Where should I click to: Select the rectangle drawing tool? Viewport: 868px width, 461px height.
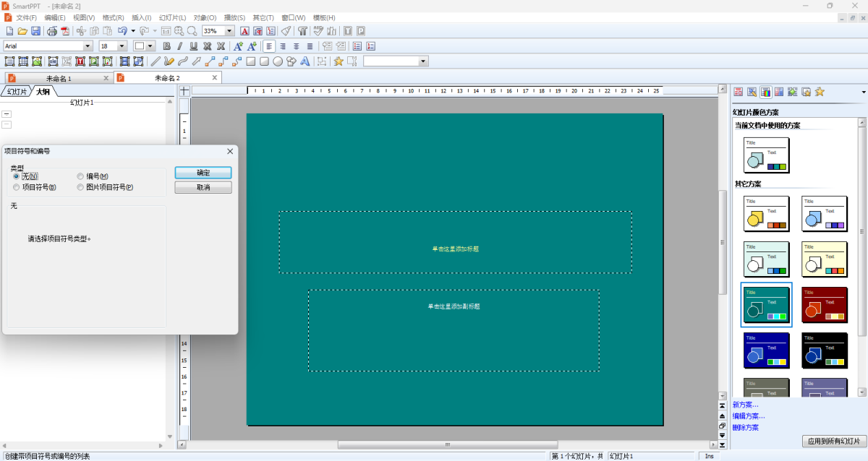[x=251, y=61]
